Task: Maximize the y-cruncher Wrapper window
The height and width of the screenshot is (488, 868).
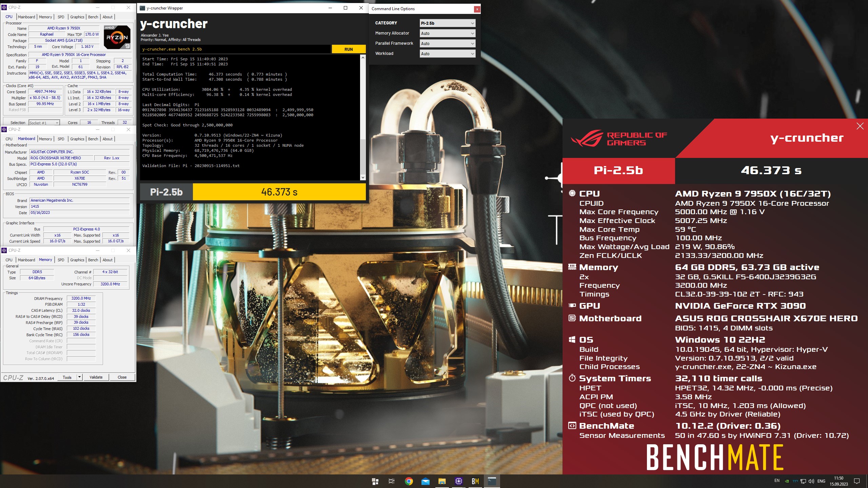Action: point(346,8)
